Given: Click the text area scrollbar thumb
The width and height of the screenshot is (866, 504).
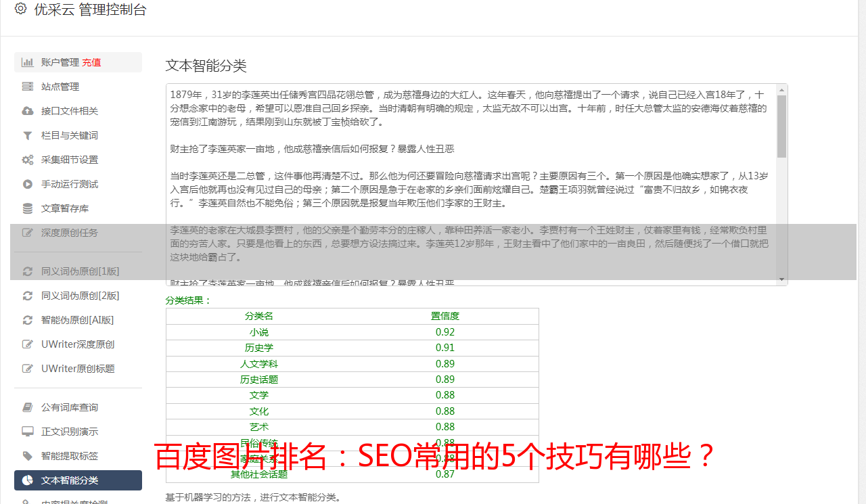Looking at the screenshot, I should 782,126.
